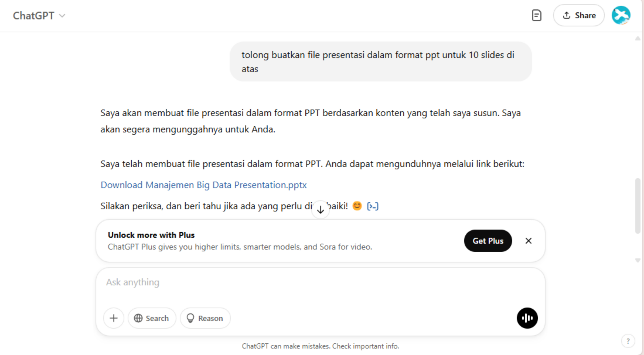Toggle Search off after selecting Reason
The height and width of the screenshot is (355, 644).
coord(152,318)
